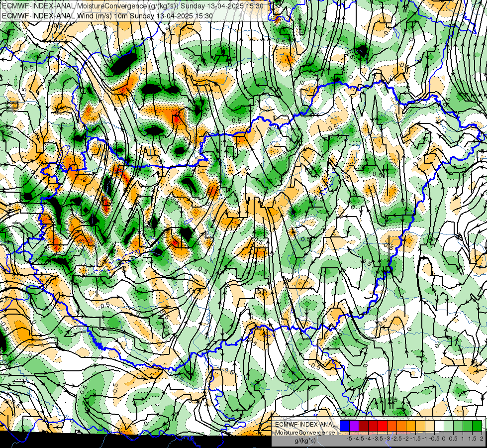The image size is (487, 448).
Task: Click the 0 tick label in legend
Action: click(x=444, y=439)
